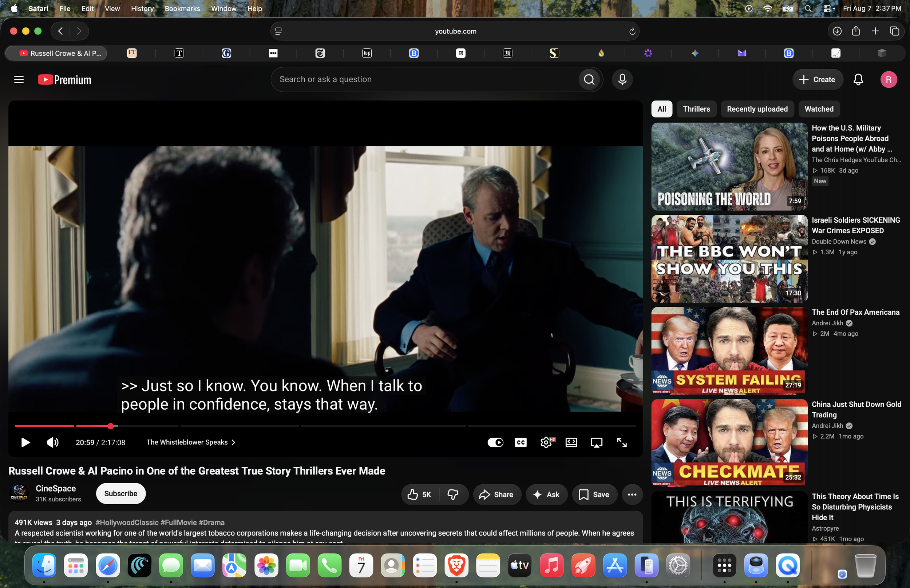The width and height of the screenshot is (910, 588).
Task: Show Safari tab overview
Action: (x=894, y=31)
